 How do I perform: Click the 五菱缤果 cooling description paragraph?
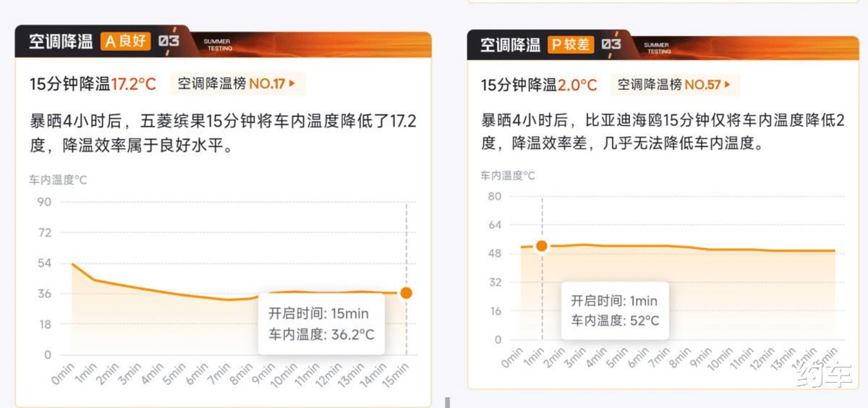point(223,133)
